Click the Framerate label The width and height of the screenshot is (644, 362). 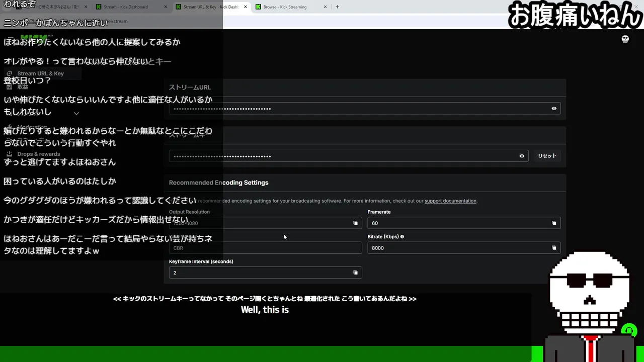(x=379, y=212)
